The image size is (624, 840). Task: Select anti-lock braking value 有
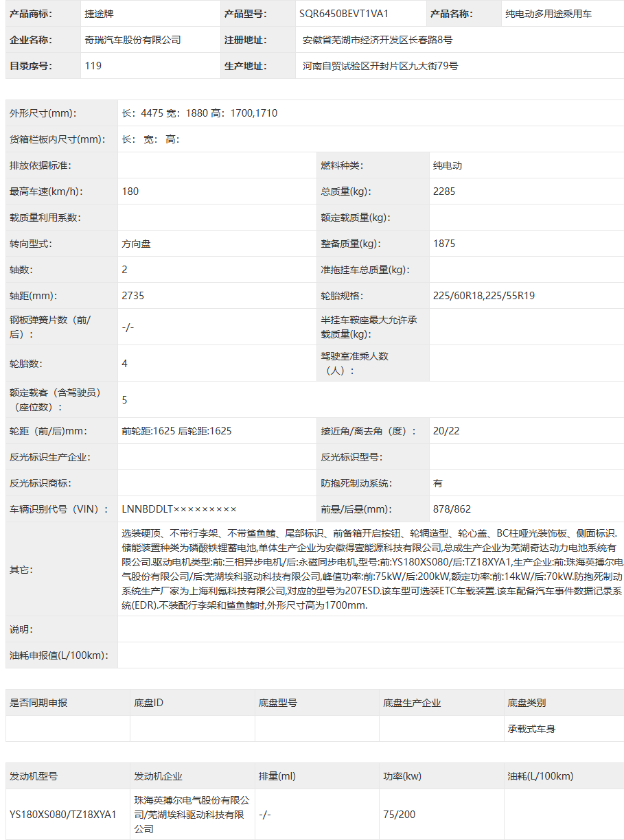click(438, 483)
